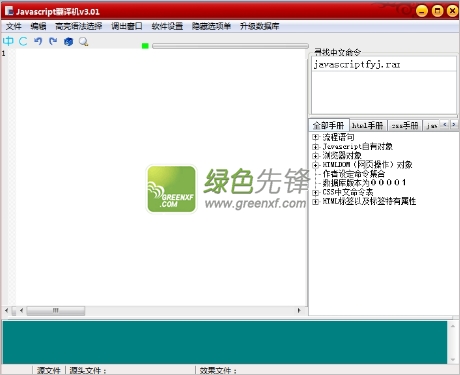Switch to the html手册 tab

(x=368, y=125)
